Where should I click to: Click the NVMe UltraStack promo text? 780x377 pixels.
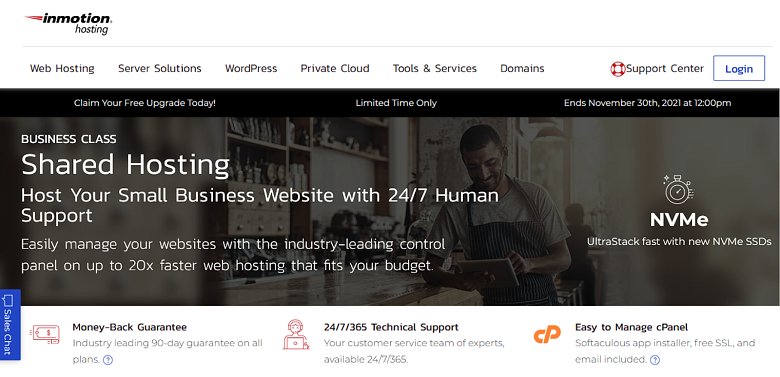(679, 242)
